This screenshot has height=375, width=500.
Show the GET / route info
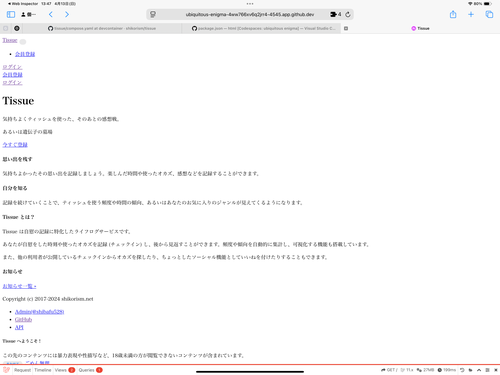[x=389, y=370]
